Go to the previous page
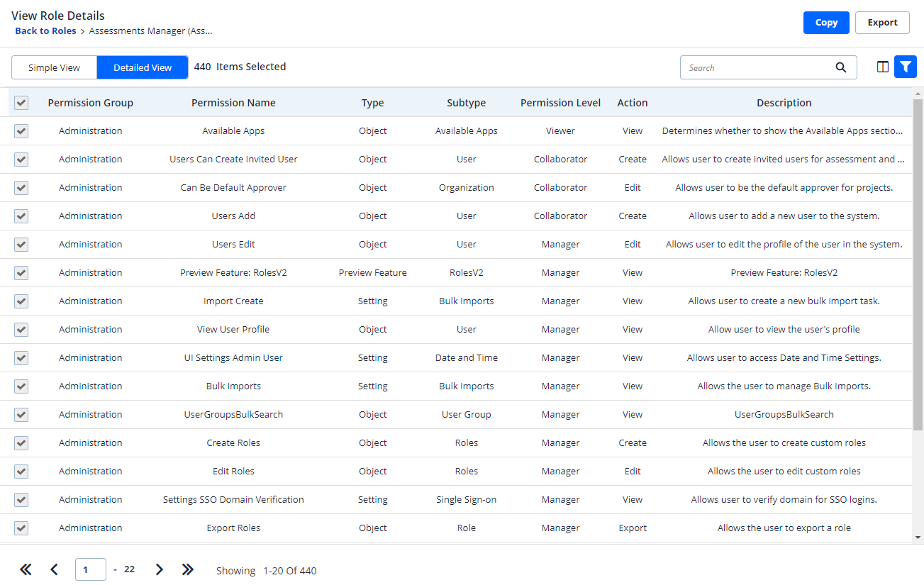The width and height of the screenshot is (924, 585). pos(55,569)
